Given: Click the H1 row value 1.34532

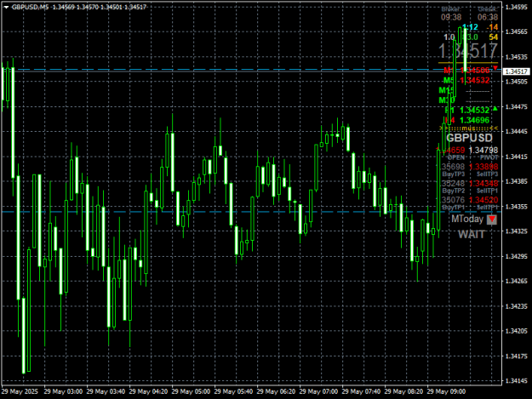Looking at the screenshot, I should click(475, 111).
